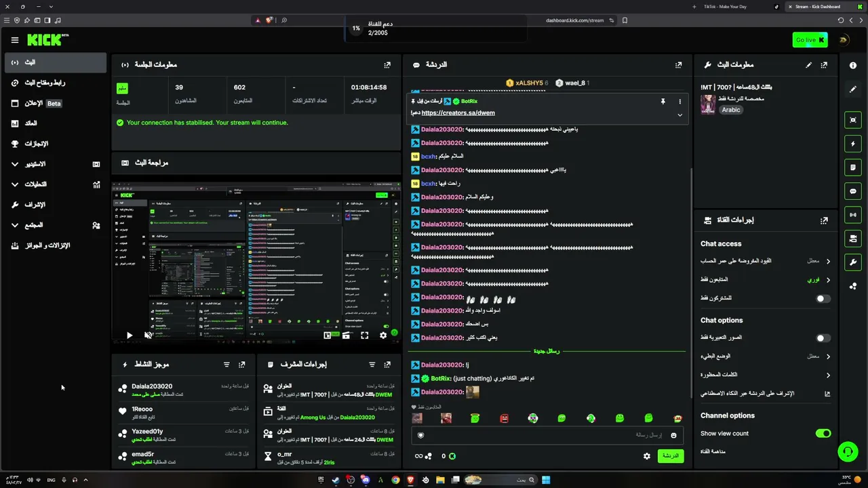This screenshot has height=488, width=868.
Task: Click the user avatar in the top bar
Action: (844, 40)
